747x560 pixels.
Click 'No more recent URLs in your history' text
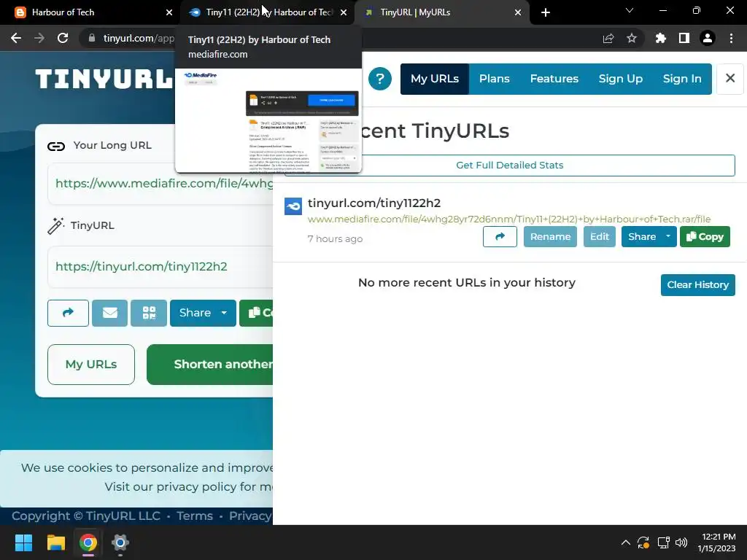[467, 283]
